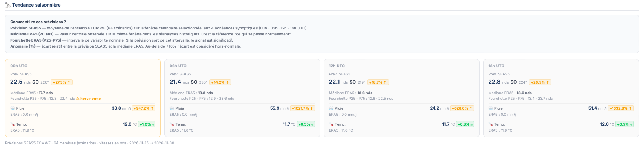Click "ERA5 : 0.0 mm/j" in the 12h card
Screen dimensions: 644x148
pyautogui.click(x=342, y=115)
